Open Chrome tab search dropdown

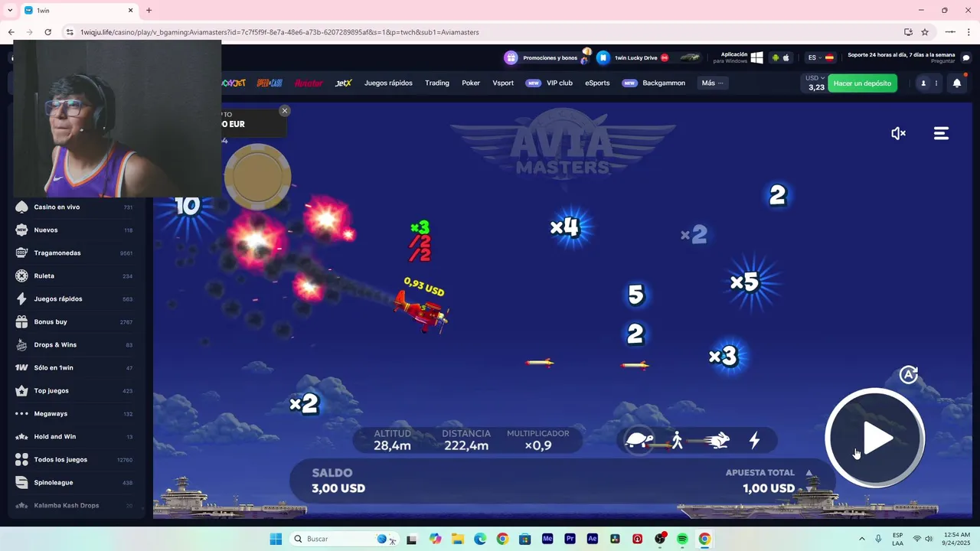10,10
